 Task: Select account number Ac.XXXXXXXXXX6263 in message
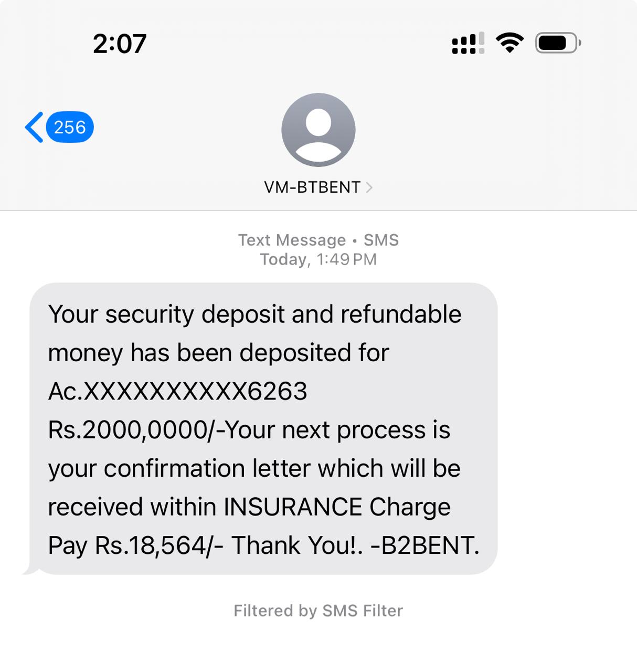[x=177, y=391]
